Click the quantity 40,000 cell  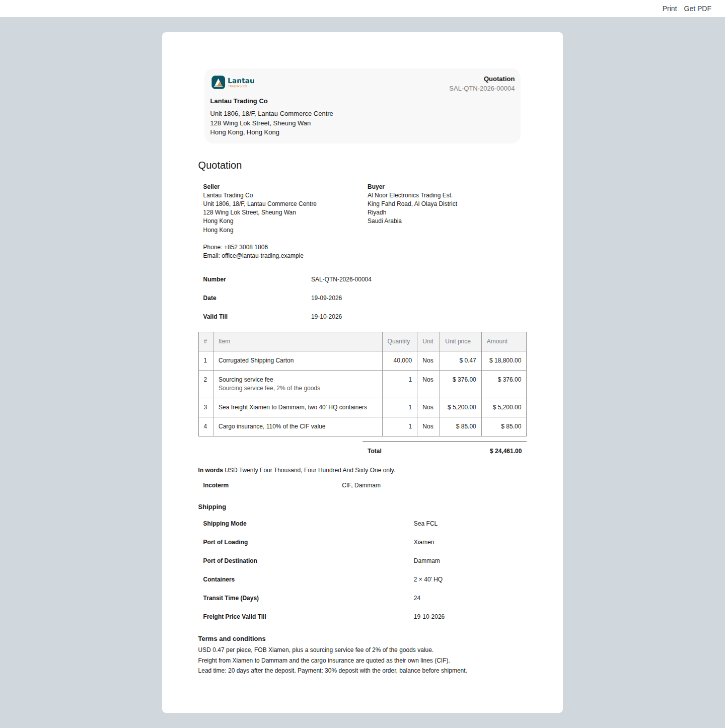point(400,360)
